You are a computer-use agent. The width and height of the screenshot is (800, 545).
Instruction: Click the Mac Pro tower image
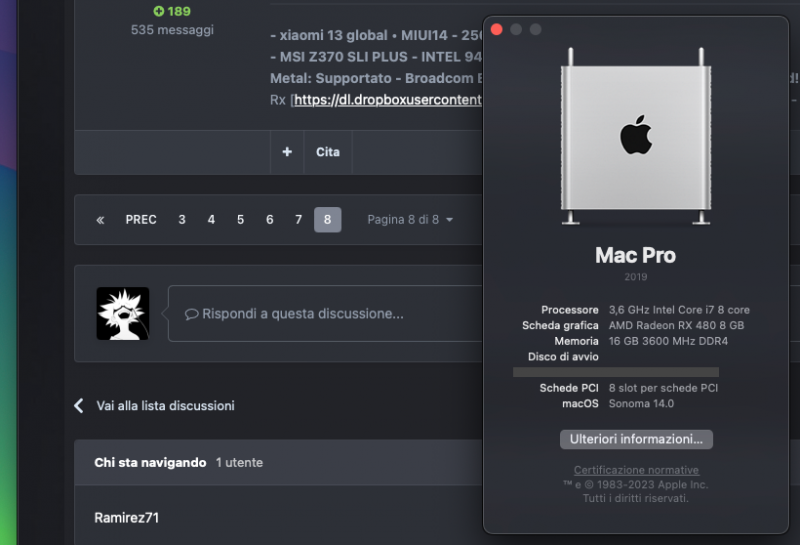pos(636,136)
